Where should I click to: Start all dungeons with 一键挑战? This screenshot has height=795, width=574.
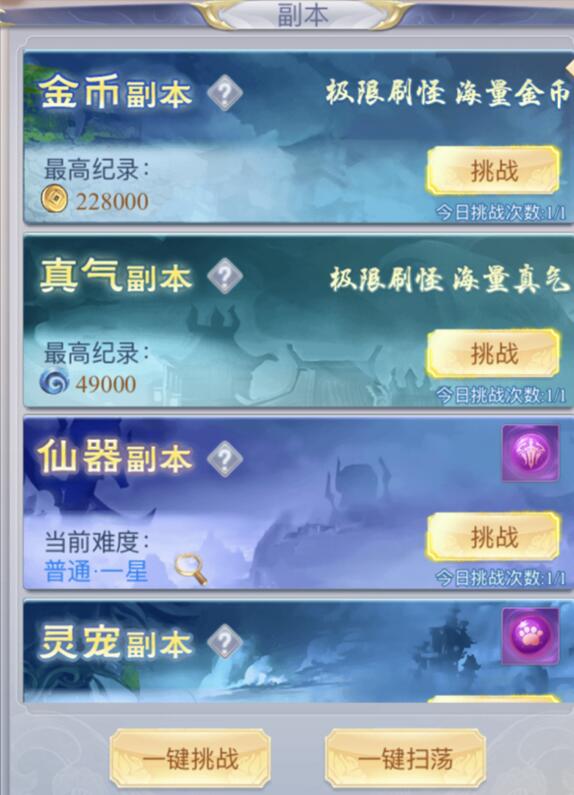pyautogui.click(x=190, y=760)
